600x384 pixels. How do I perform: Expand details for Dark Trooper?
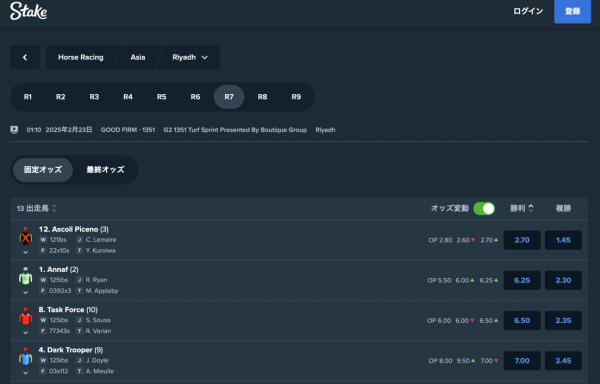(x=26, y=373)
